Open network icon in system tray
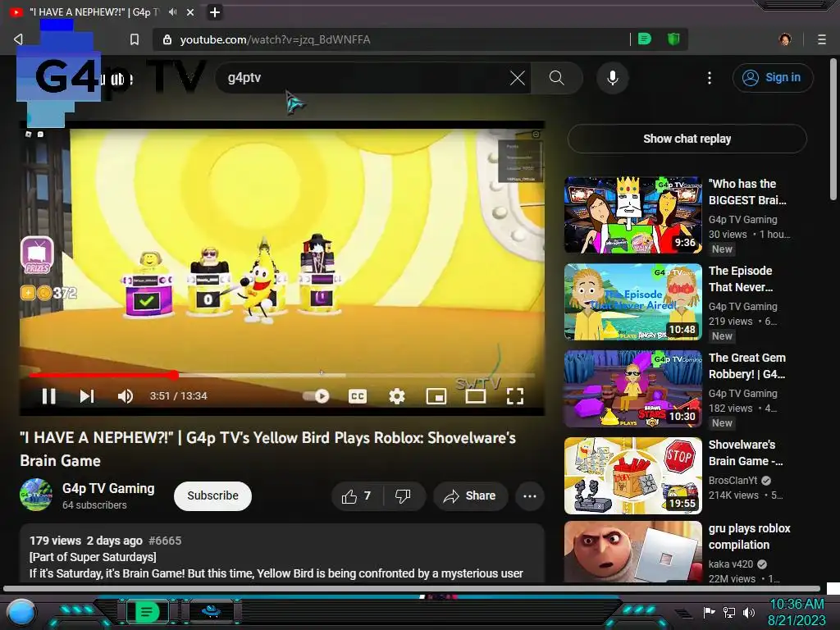The image size is (840, 630). [728, 612]
